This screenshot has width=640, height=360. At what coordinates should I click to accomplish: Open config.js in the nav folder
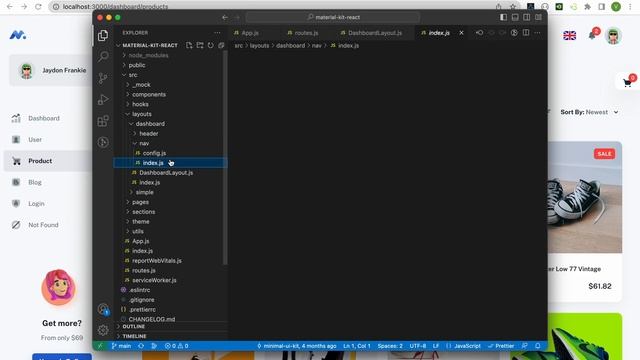(x=154, y=153)
